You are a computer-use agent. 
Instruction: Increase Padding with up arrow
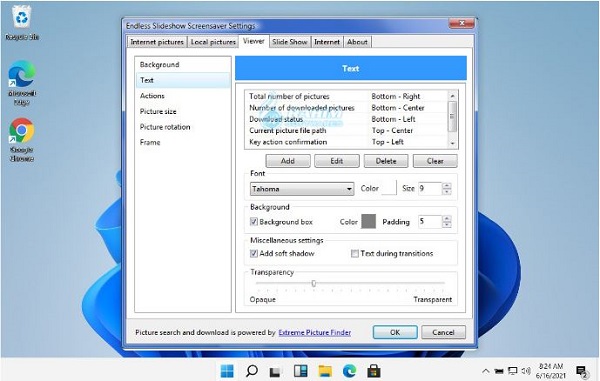point(447,218)
